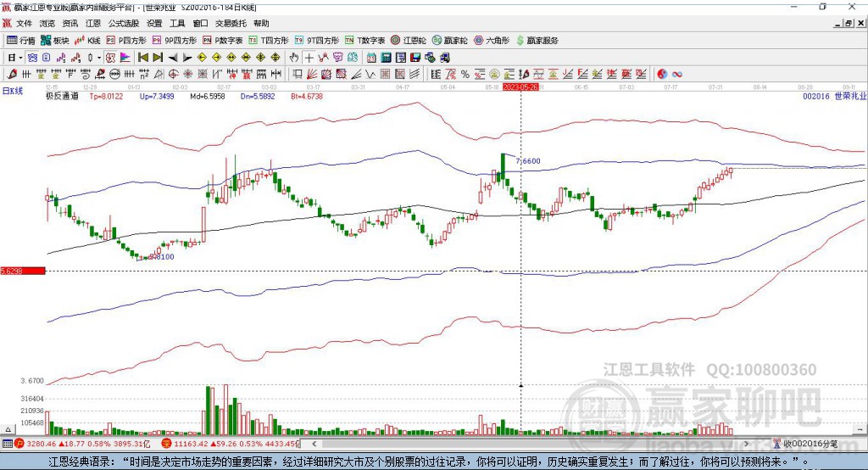
Task: Toggle the 权 adjustment icon
Action: tap(110, 58)
